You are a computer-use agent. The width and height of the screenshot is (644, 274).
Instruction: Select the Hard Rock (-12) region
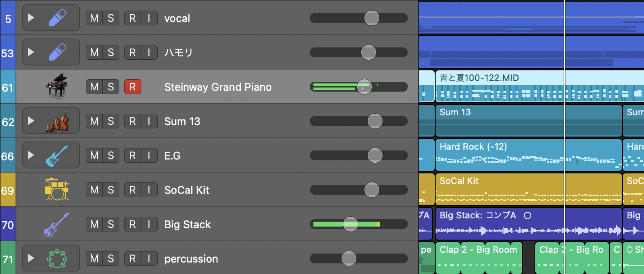click(527, 147)
